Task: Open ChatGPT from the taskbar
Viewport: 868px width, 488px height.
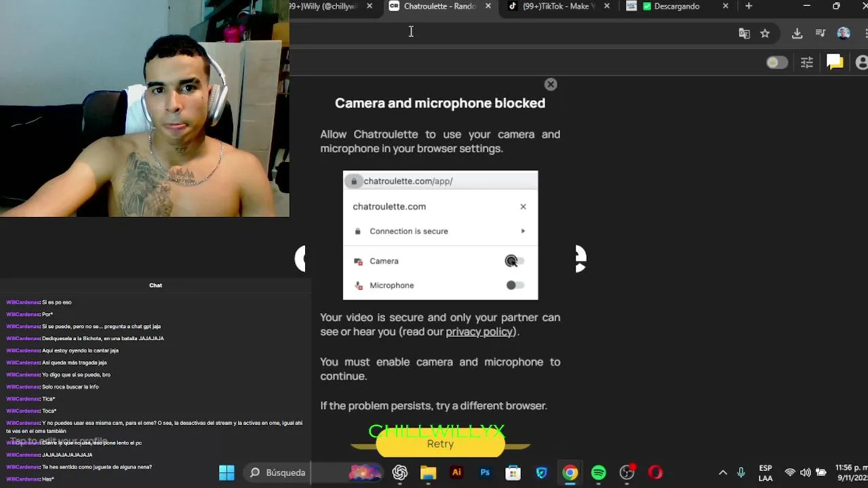Action: 400,472
